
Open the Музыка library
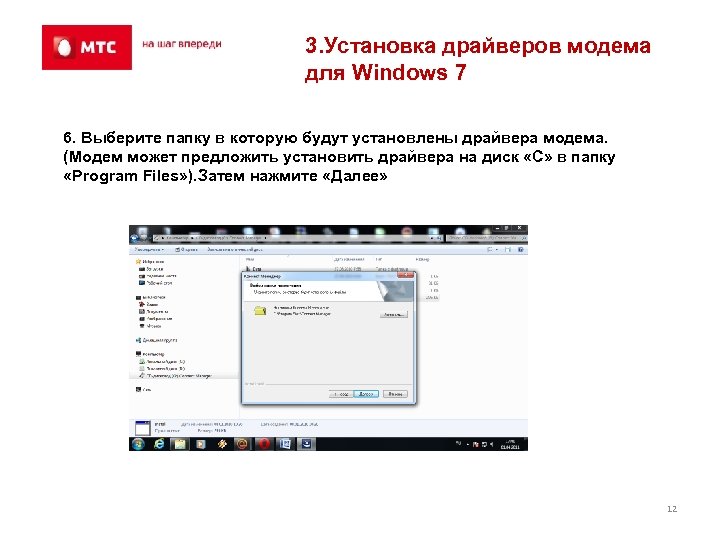pos(150,326)
